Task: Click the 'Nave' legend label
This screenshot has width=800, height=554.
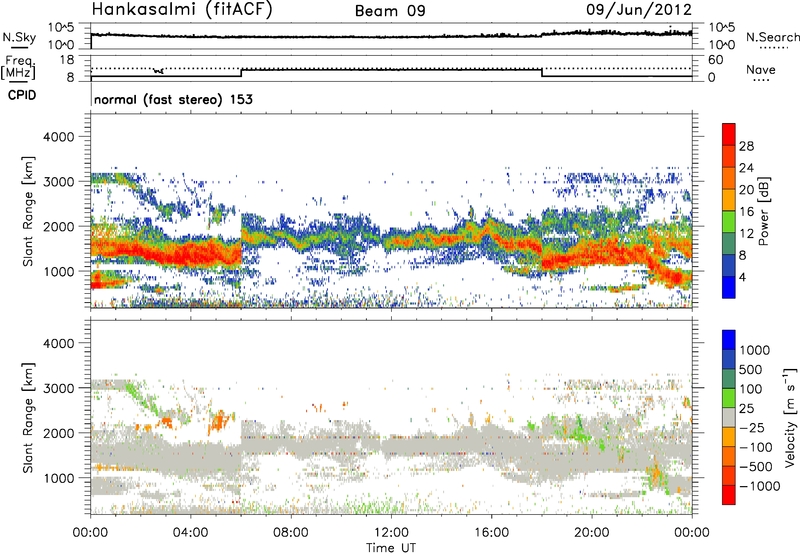Action: coord(761,69)
